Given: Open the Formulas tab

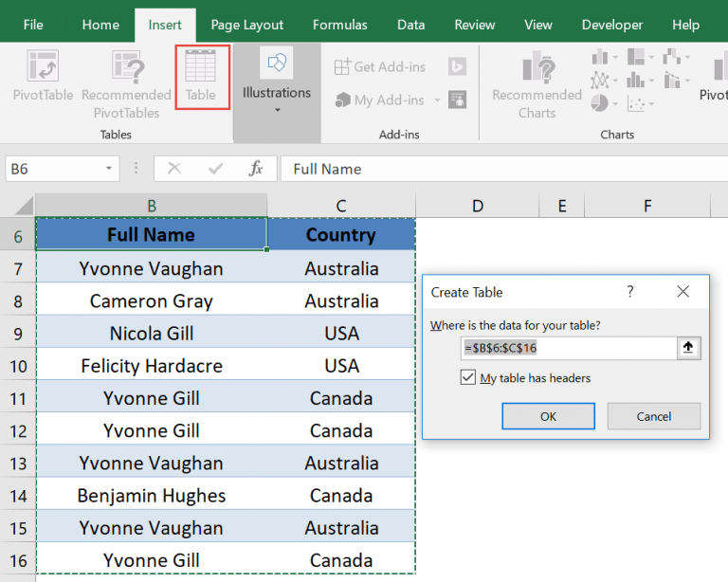Looking at the screenshot, I should [x=340, y=25].
